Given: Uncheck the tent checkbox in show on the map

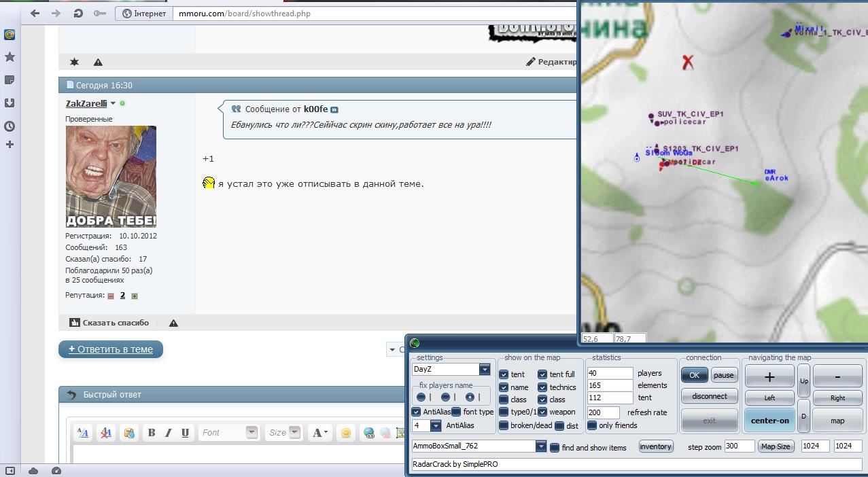Looking at the screenshot, I should click(x=504, y=374).
